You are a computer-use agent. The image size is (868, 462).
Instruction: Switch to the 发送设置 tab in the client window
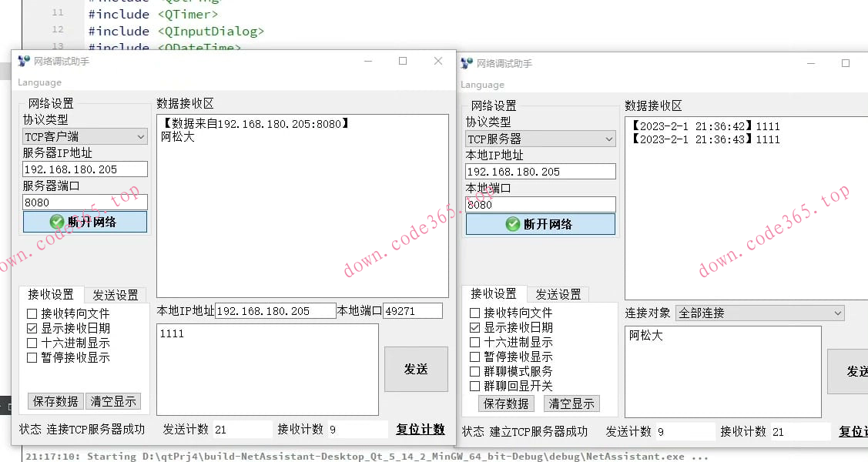pos(116,293)
